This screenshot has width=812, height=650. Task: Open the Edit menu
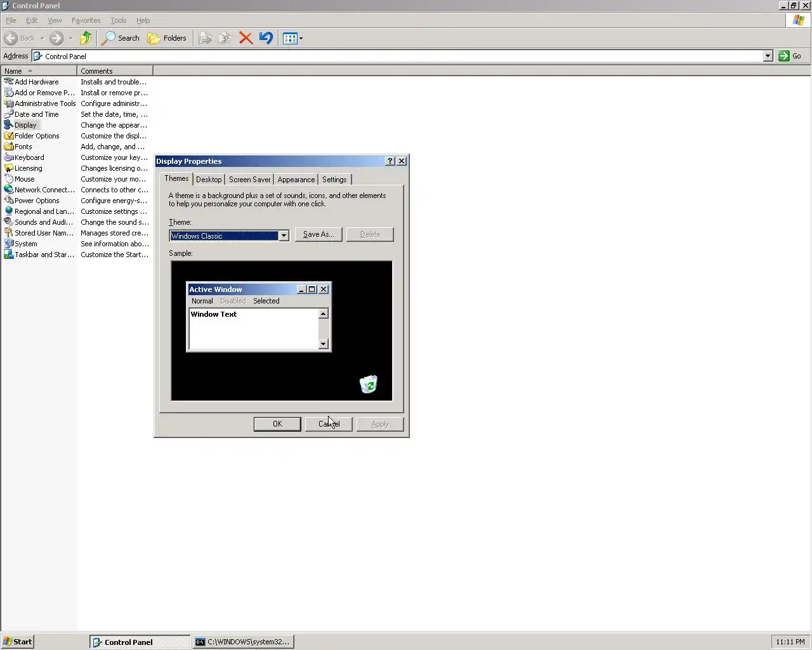32,20
